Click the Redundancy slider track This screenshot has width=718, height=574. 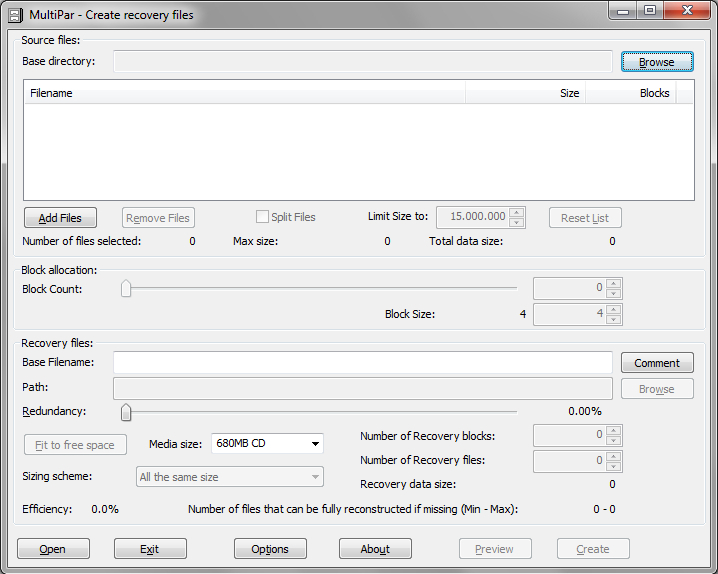tap(321, 412)
